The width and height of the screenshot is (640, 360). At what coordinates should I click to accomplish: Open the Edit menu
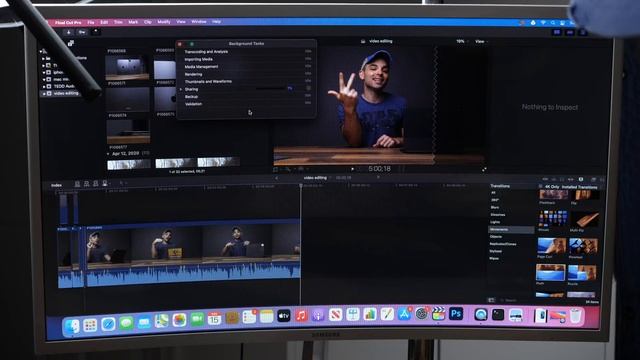tap(104, 22)
